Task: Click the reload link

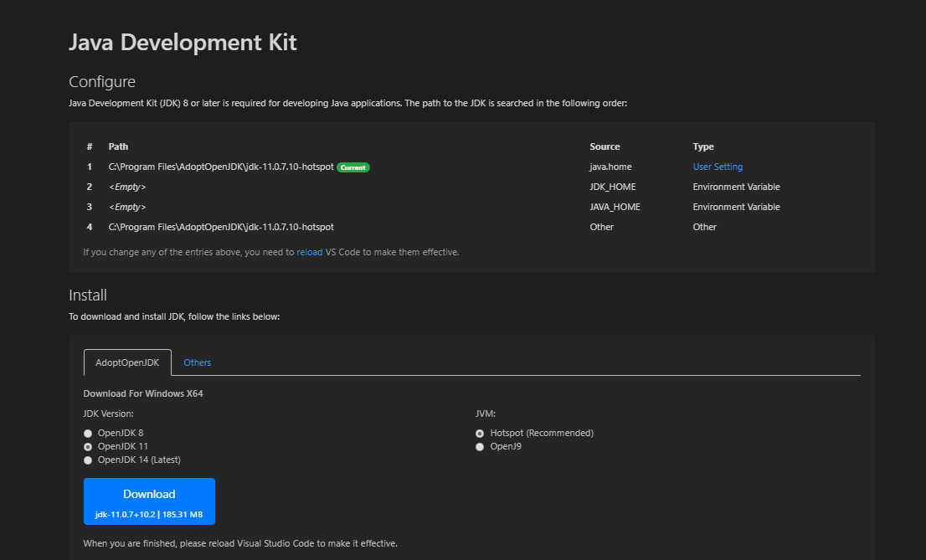Action: point(310,252)
